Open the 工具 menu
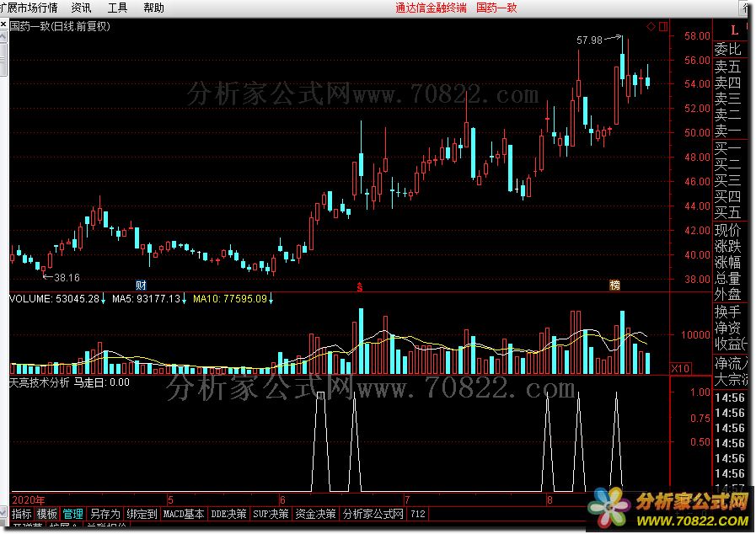Image resolution: width=756 pixels, height=534 pixels. coord(117,8)
